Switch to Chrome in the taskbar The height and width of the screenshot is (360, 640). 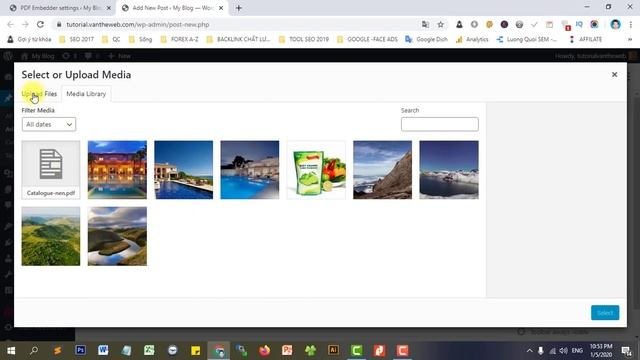tap(219, 350)
